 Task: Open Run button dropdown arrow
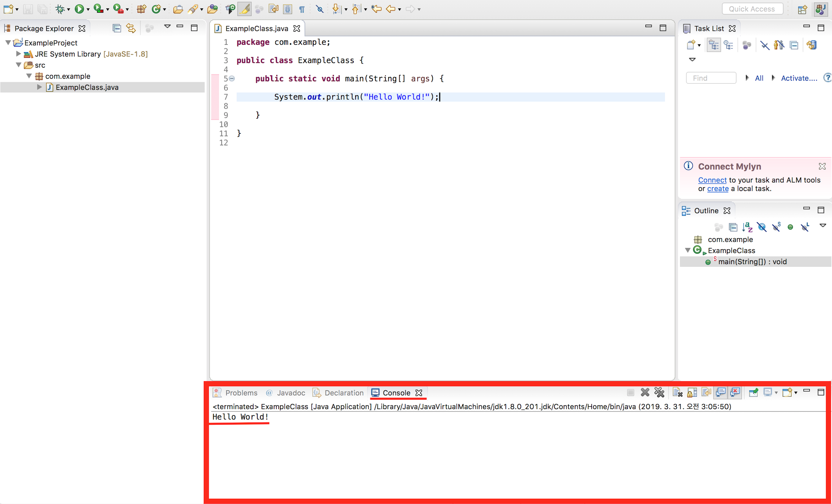tap(88, 9)
